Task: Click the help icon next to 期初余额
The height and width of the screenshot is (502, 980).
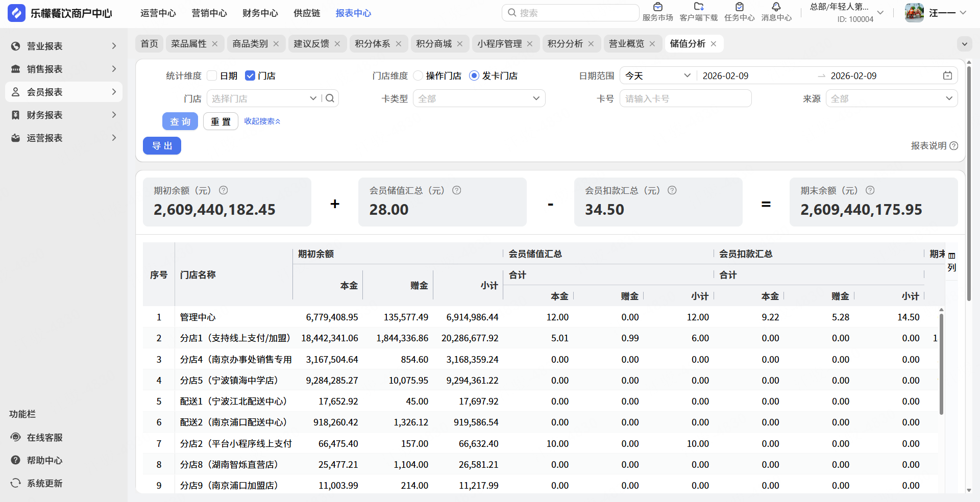Action: pyautogui.click(x=223, y=190)
